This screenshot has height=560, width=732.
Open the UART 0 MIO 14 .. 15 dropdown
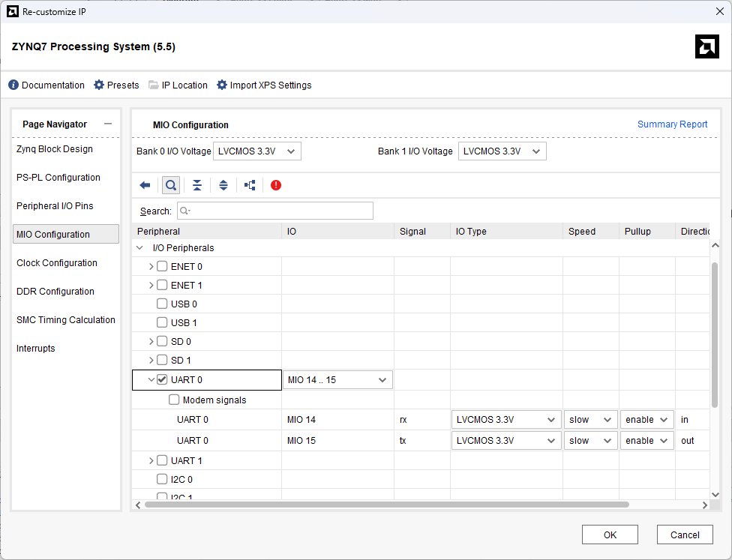pos(337,380)
